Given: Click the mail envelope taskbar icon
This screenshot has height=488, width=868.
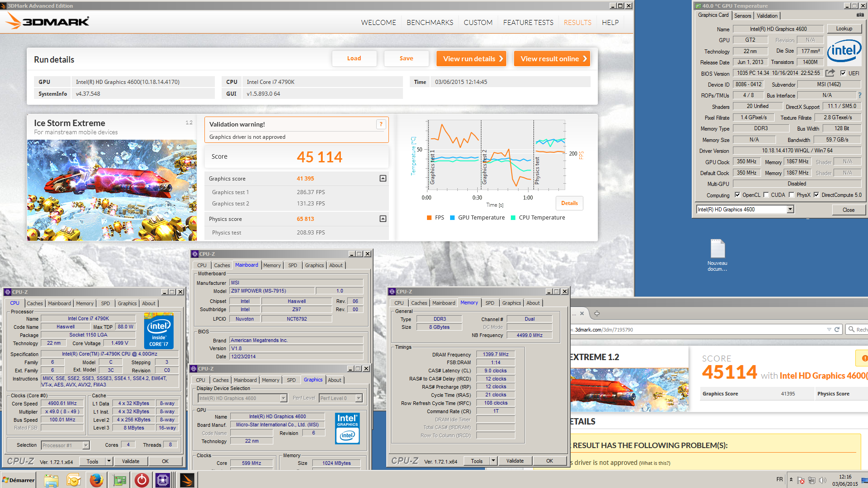Looking at the screenshot, I should click(73, 480).
